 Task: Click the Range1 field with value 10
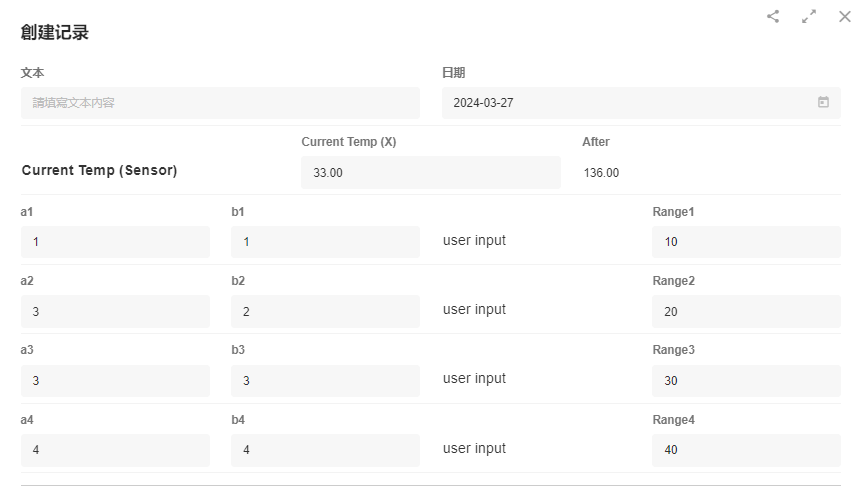point(746,242)
